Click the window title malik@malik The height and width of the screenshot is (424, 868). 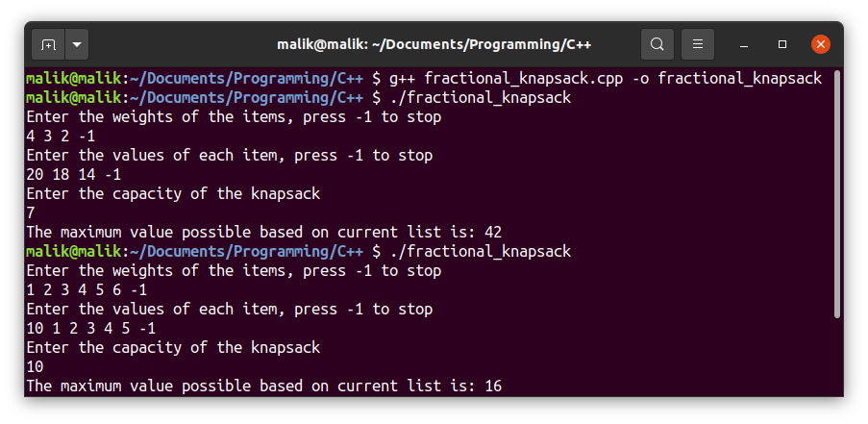(x=434, y=44)
